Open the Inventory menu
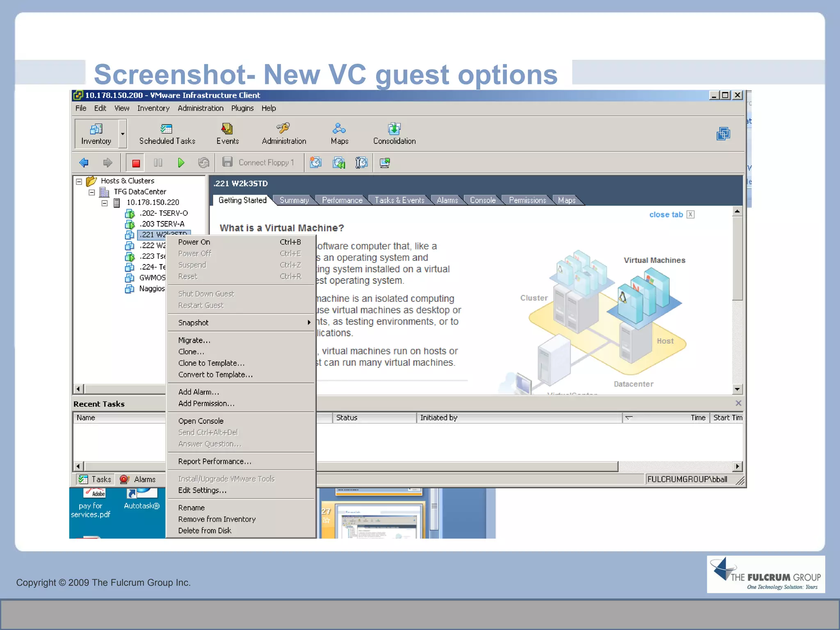This screenshot has height=630, width=840. (153, 108)
